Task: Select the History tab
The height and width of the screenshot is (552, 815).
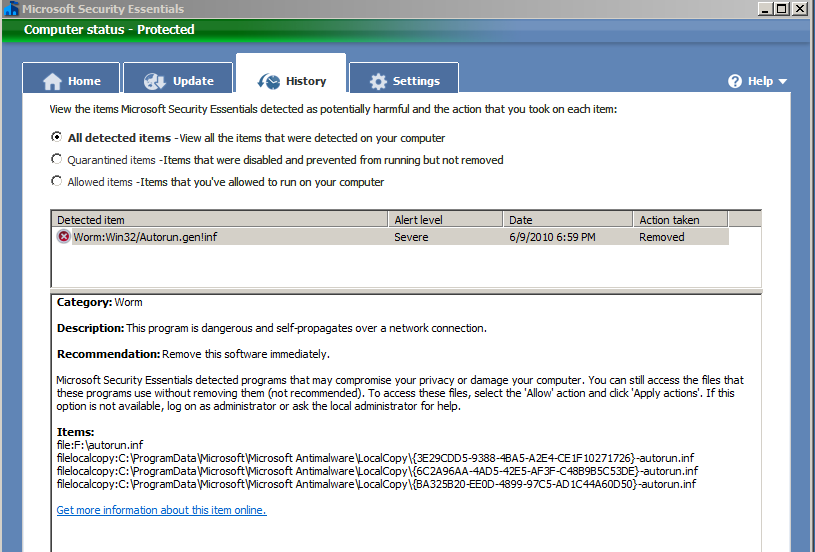Action: point(291,74)
